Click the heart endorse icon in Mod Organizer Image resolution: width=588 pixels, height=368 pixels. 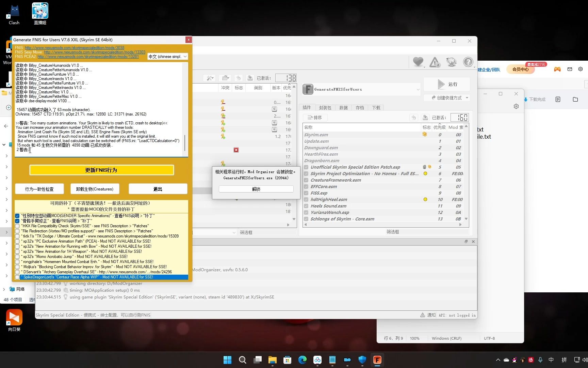418,62
